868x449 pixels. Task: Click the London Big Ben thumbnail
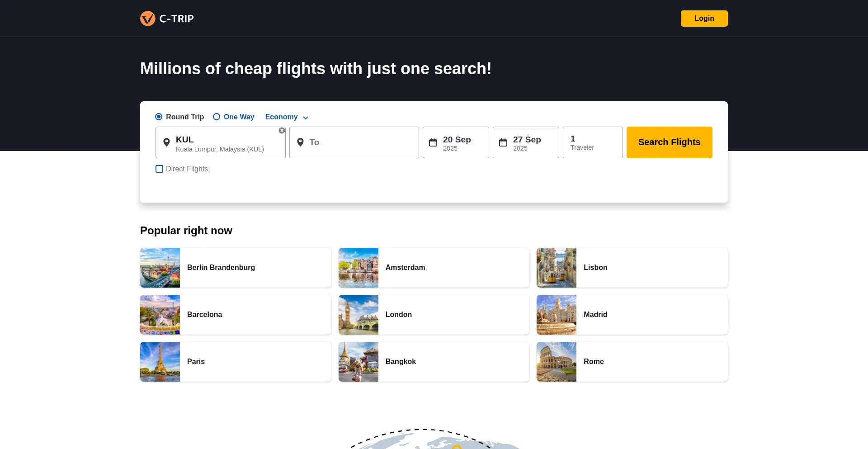pyautogui.click(x=359, y=315)
